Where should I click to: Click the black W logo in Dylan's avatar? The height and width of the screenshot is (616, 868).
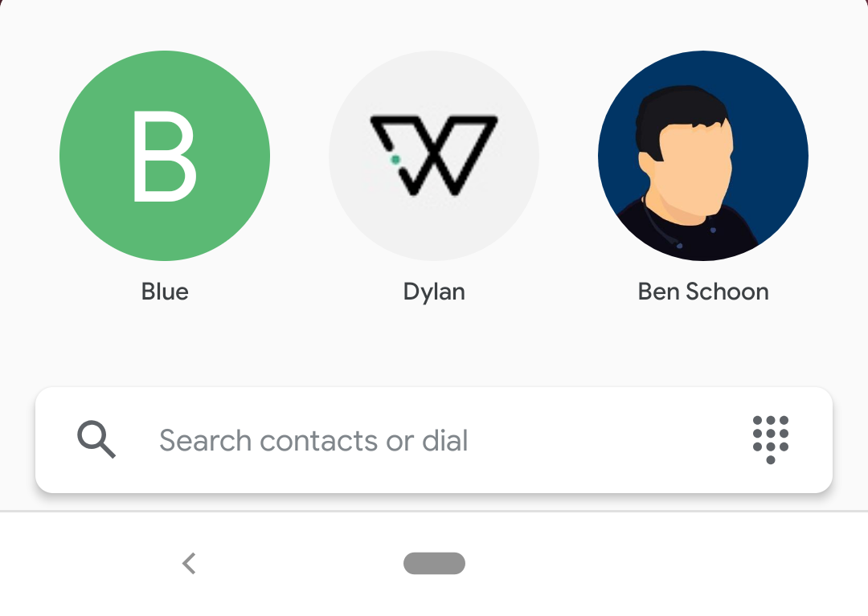(434, 155)
